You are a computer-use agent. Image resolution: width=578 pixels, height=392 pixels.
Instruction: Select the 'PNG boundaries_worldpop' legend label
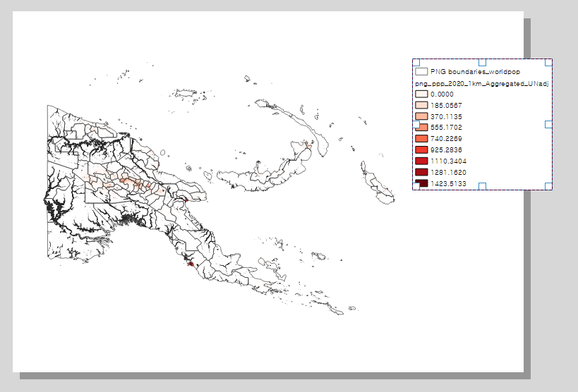[x=475, y=71]
